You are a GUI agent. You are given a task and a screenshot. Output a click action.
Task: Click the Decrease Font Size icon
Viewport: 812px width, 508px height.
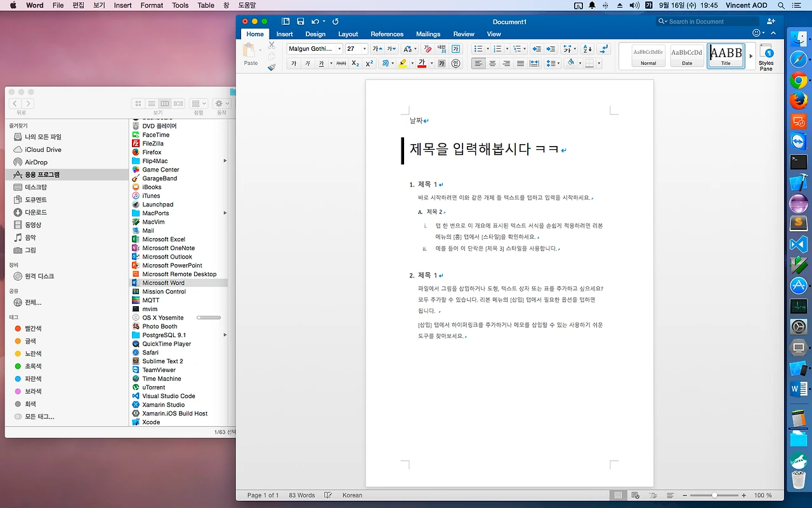tap(391, 49)
